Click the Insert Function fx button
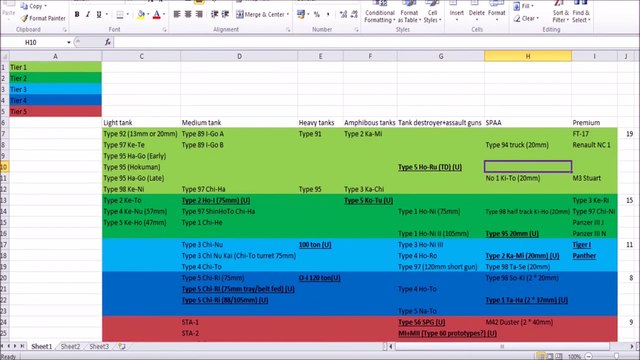 tap(108, 42)
